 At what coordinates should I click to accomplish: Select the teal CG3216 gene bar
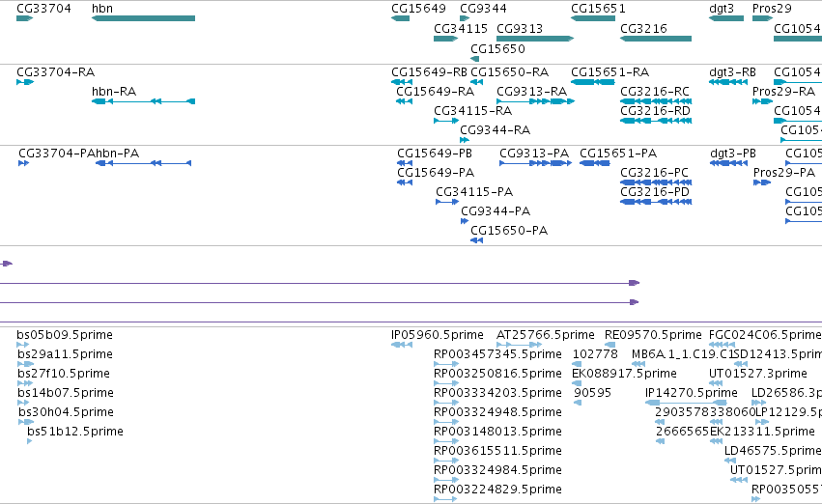656,39
